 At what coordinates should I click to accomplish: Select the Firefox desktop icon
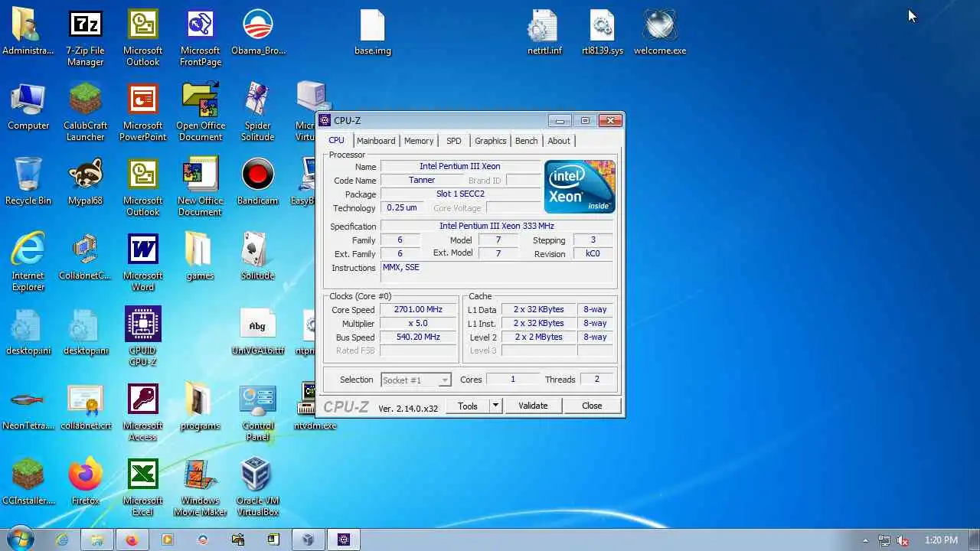point(85,482)
